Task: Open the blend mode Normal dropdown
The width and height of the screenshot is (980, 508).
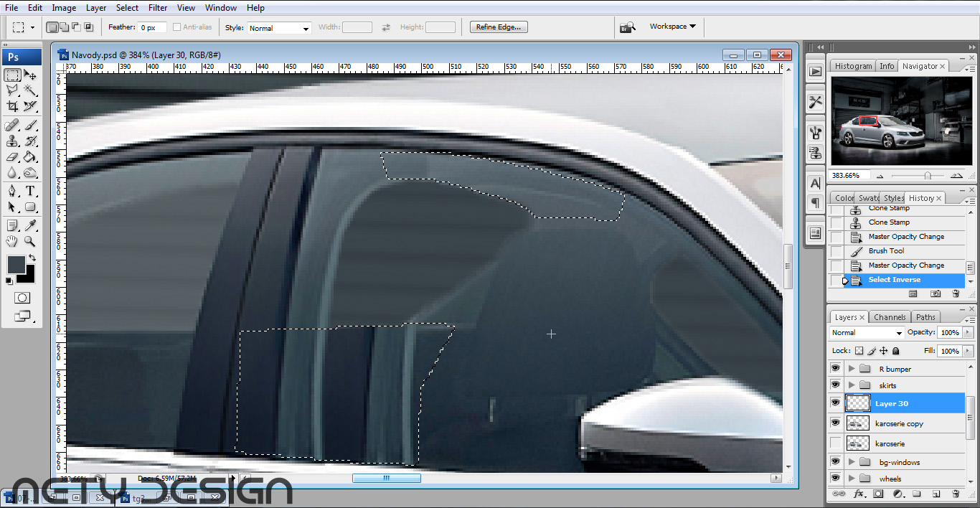Action: pyautogui.click(x=867, y=333)
